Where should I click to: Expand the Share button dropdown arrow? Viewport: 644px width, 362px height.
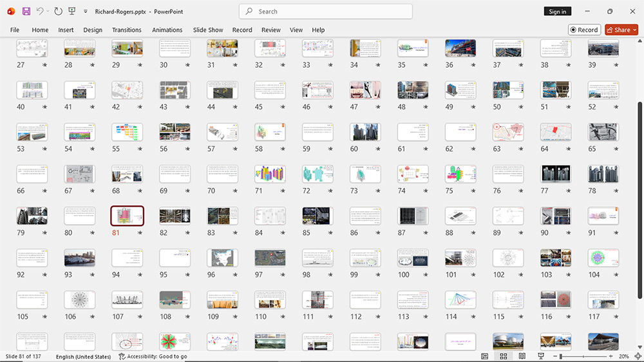635,30
